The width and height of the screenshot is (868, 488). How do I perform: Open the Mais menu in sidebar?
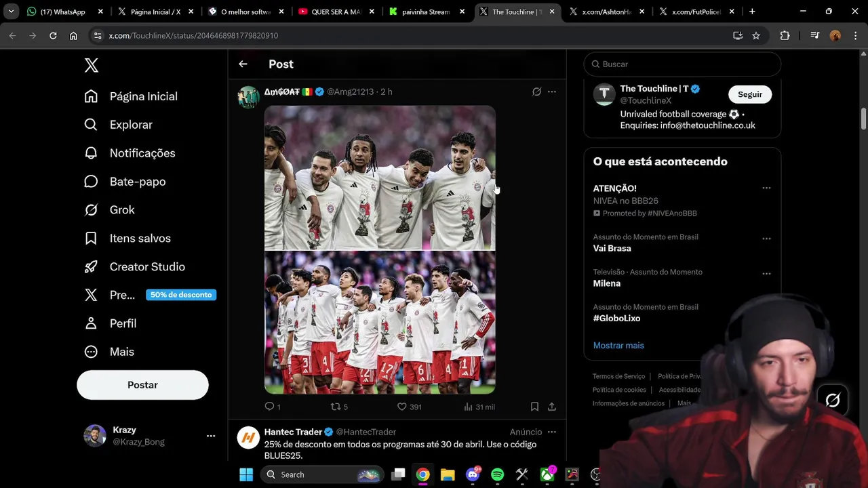coord(109,352)
